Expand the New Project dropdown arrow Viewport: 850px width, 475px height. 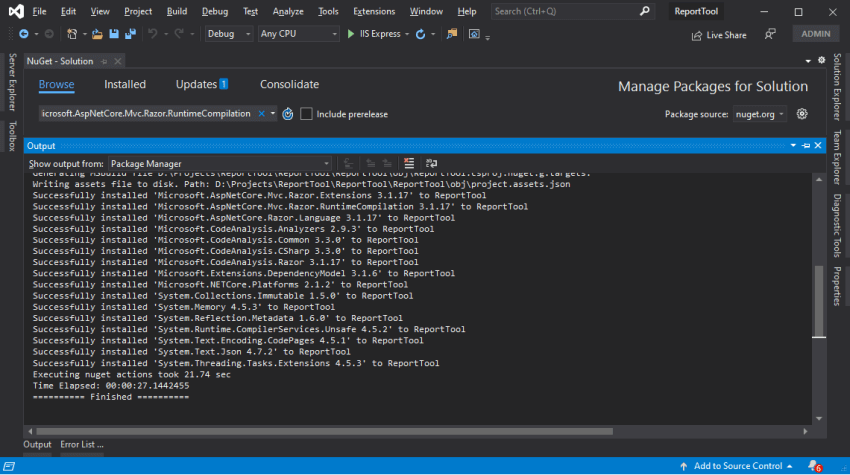tap(85, 34)
